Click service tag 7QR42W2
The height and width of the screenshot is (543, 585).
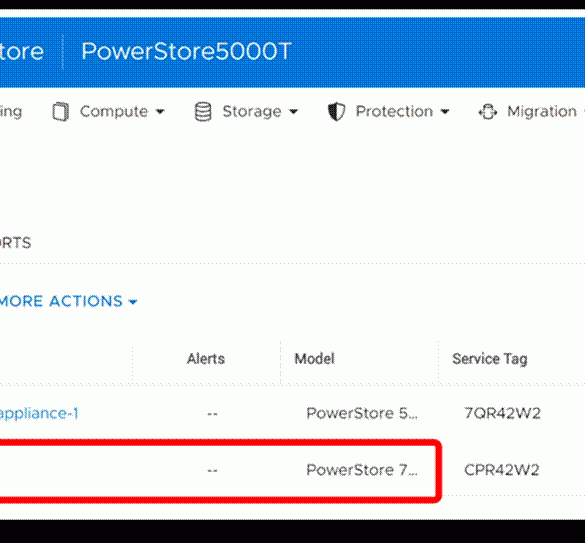[x=502, y=413]
